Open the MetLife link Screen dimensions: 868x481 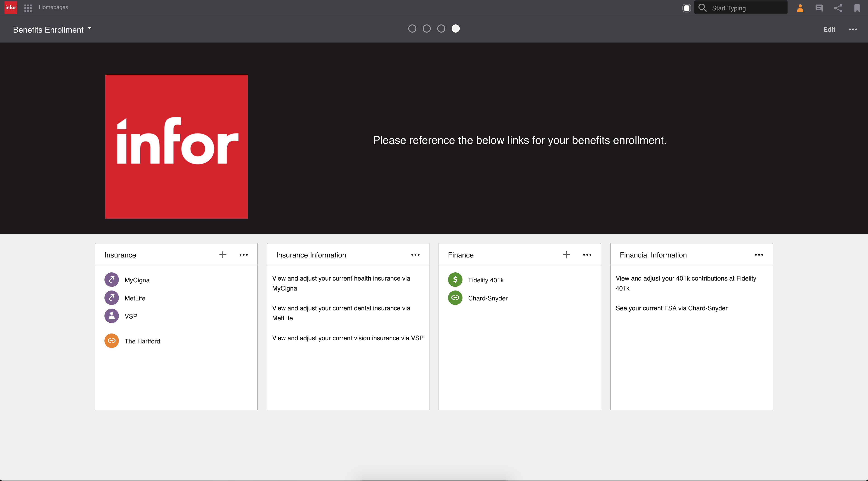tap(135, 298)
